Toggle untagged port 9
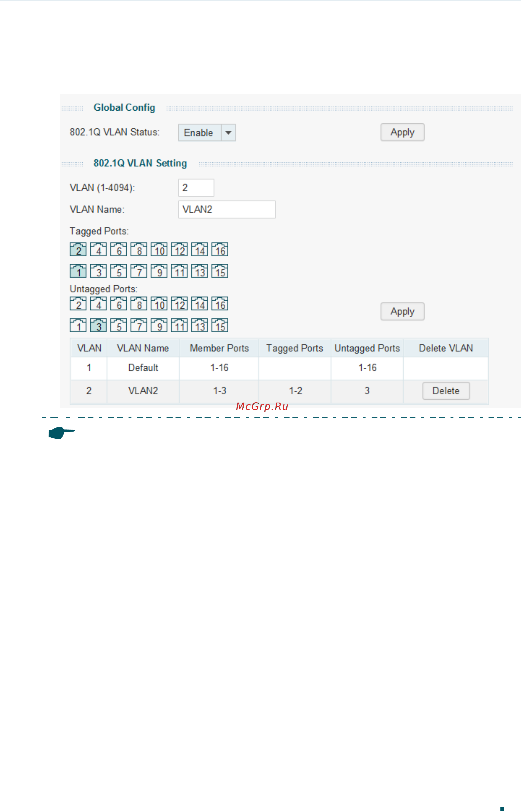The image size is (521, 812). click(159, 325)
